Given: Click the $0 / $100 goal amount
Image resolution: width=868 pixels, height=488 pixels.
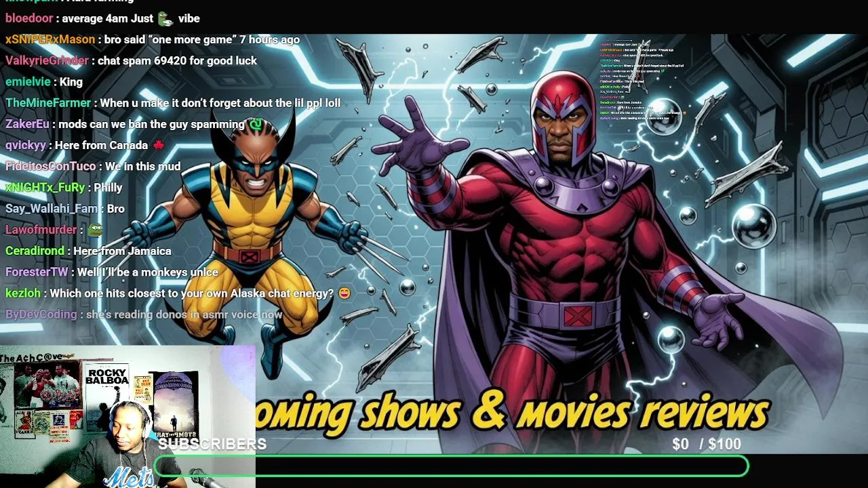Looking at the screenshot, I should pos(707,444).
